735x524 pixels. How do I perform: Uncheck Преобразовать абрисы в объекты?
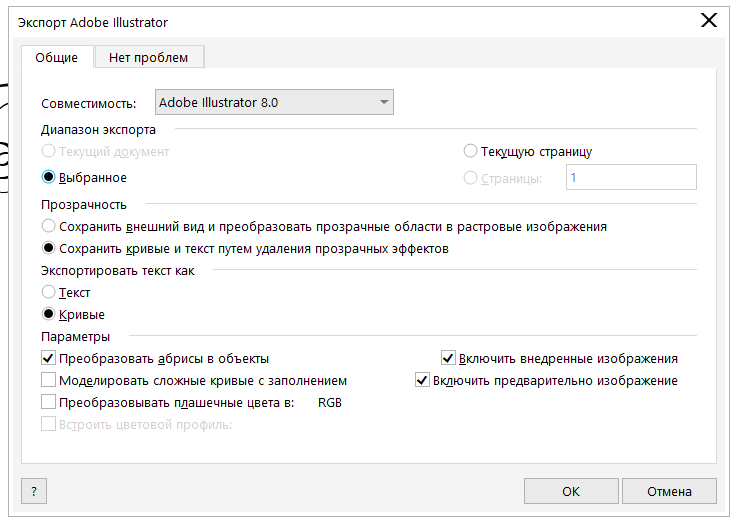click(48, 358)
